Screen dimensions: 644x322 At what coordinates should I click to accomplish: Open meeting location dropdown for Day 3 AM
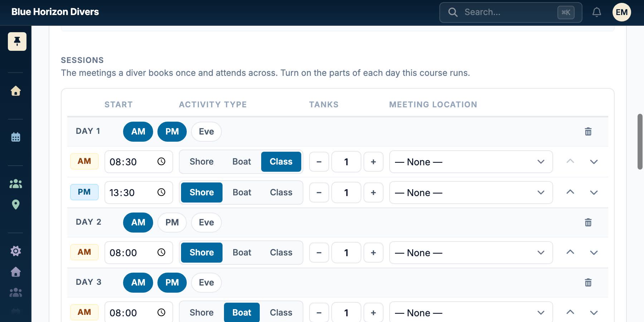(x=471, y=312)
